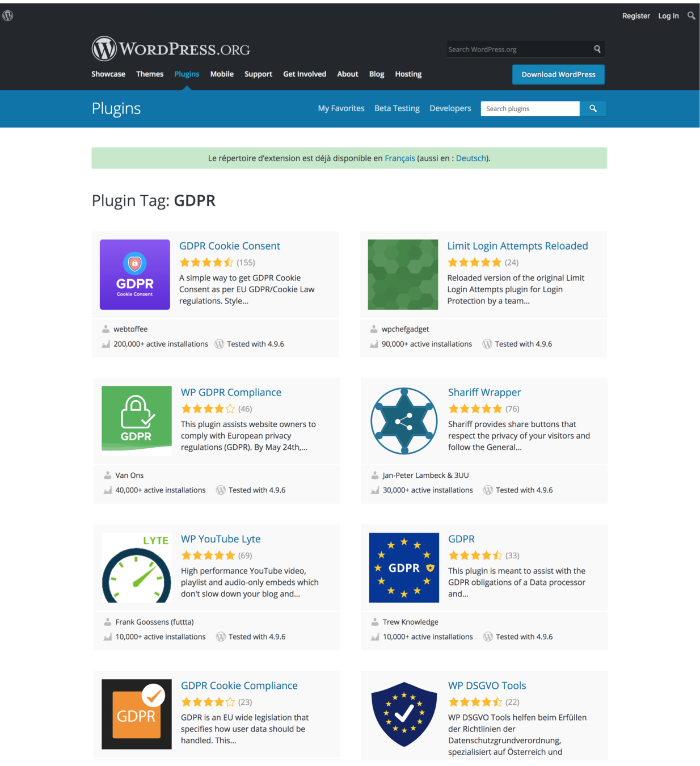Click the author name Van Ons

coord(129,475)
